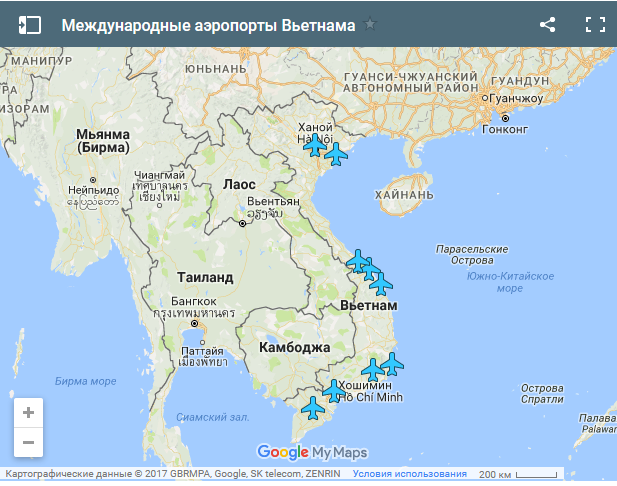Star this map as a favorite
The width and height of the screenshot is (617, 486).
[371, 25]
